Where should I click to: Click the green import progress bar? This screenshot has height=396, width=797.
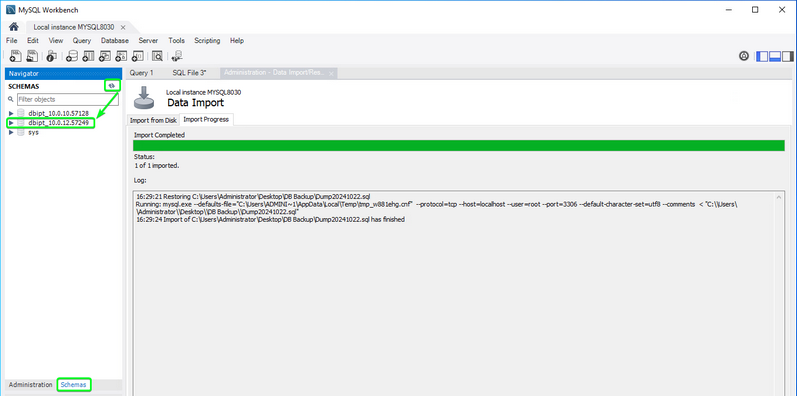tap(459, 145)
